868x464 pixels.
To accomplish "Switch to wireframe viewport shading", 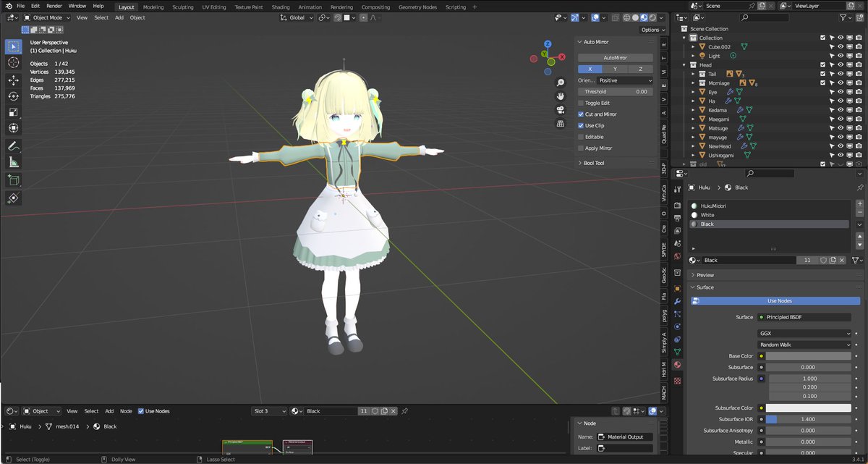I will [627, 17].
